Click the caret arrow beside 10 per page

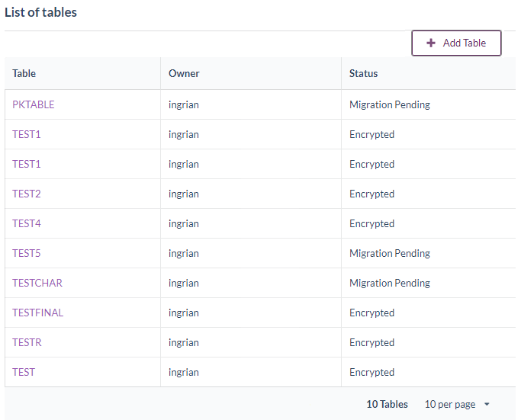point(487,405)
